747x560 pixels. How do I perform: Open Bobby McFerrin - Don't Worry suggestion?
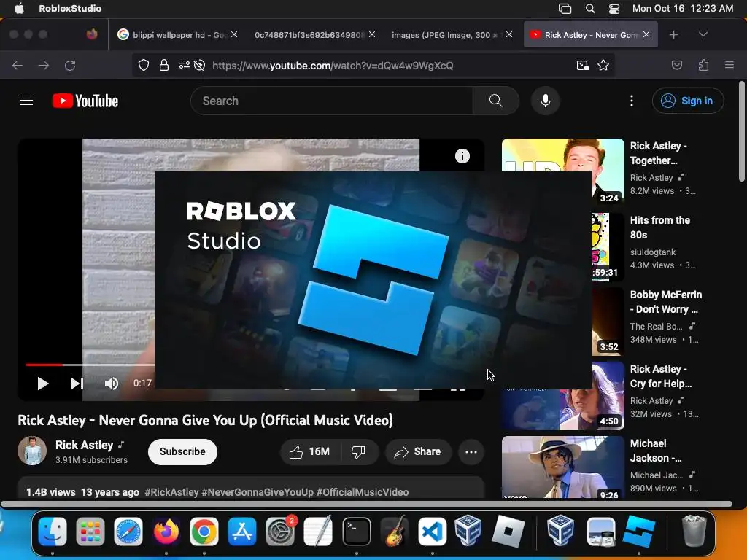(x=665, y=301)
